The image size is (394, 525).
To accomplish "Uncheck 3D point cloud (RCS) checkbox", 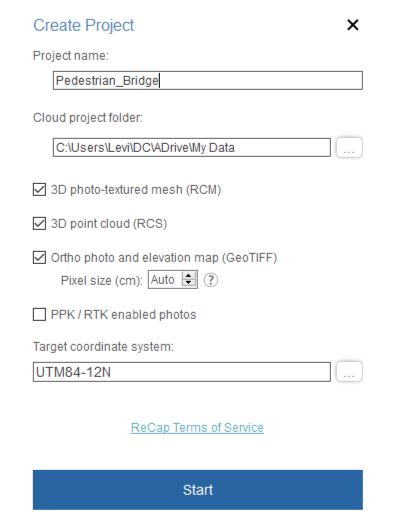I will (x=40, y=223).
